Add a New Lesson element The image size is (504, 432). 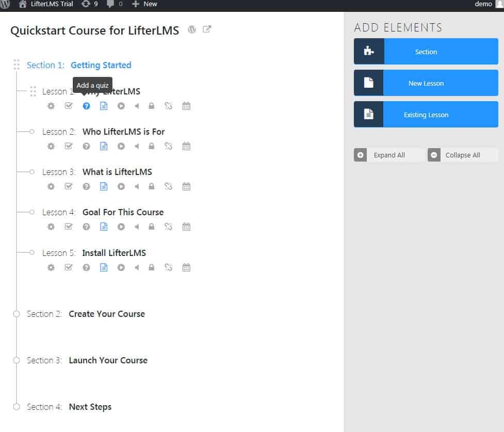click(x=426, y=83)
